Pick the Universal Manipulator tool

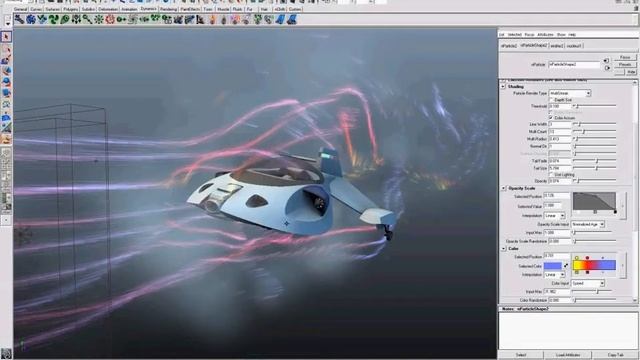coord(6,105)
